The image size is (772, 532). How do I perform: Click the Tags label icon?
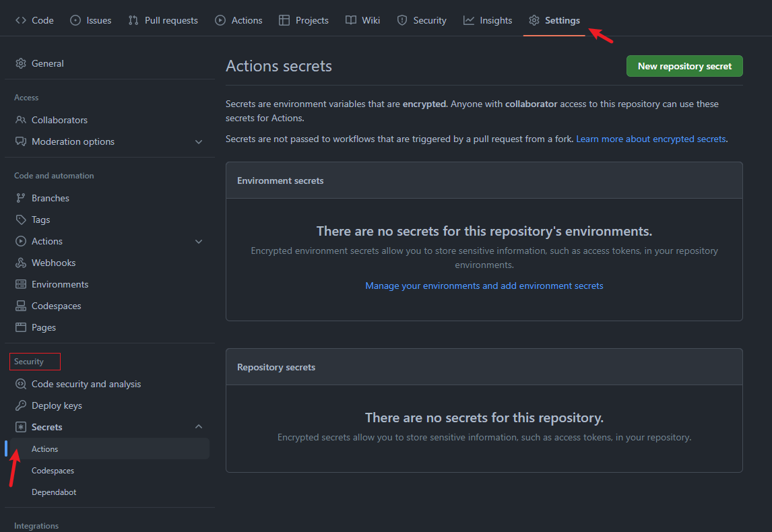pos(21,220)
